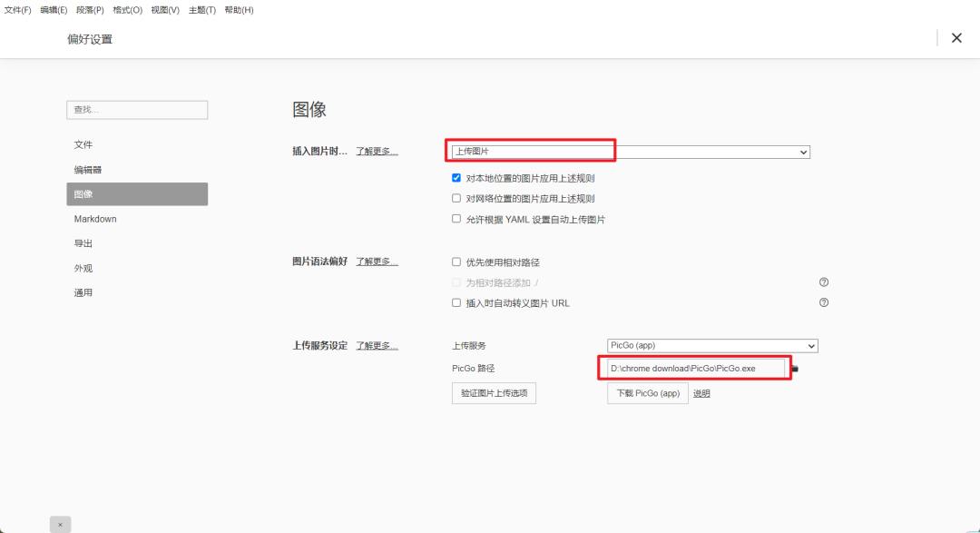
Task: Open the 段落(P) menu
Action: click(x=90, y=10)
